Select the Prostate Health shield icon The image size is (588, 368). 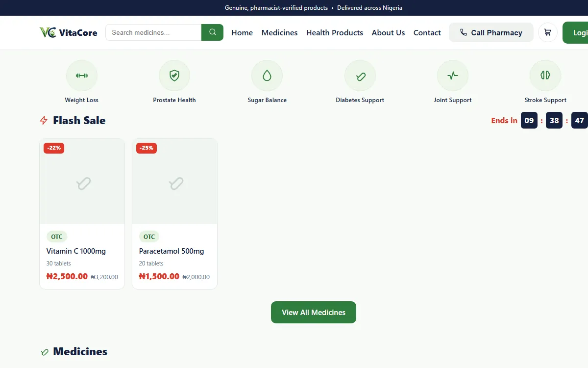click(174, 76)
